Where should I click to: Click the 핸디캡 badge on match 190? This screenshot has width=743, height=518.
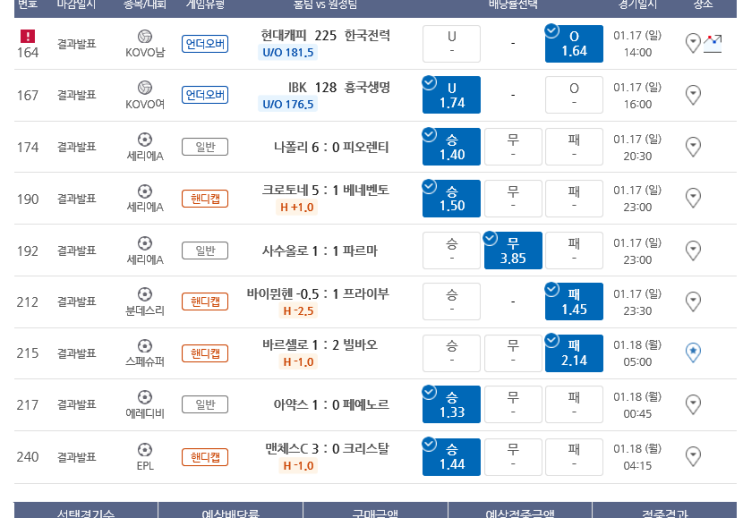click(205, 199)
